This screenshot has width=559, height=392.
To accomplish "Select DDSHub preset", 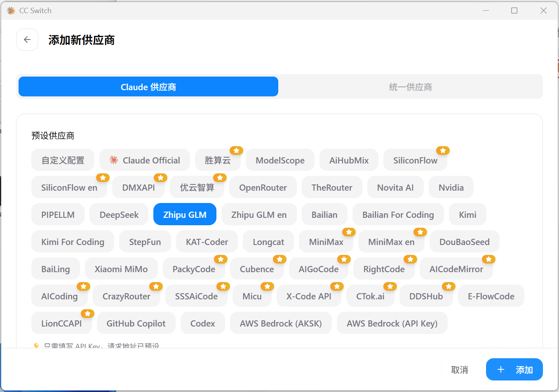I will coord(426,296).
